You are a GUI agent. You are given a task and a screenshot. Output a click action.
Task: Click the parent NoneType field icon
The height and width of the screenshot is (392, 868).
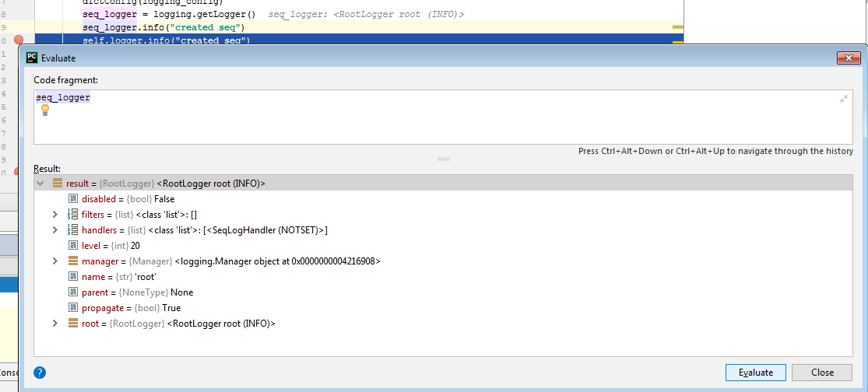[72, 292]
